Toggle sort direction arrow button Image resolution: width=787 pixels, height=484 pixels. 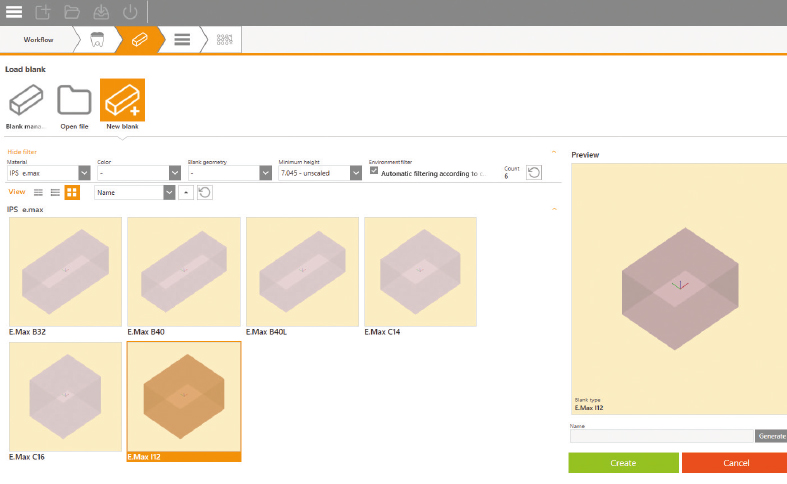(186, 193)
